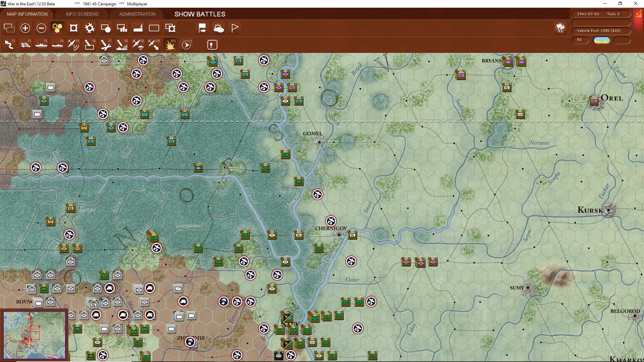Screen dimensions: 644x362
Task: Toggle the factory locations icon
Action: click(x=138, y=28)
